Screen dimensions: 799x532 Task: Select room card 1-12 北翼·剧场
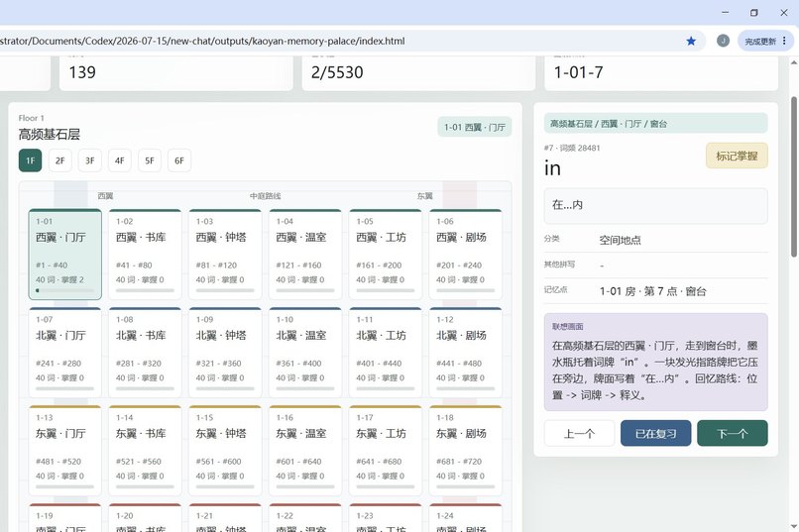click(x=465, y=353)
